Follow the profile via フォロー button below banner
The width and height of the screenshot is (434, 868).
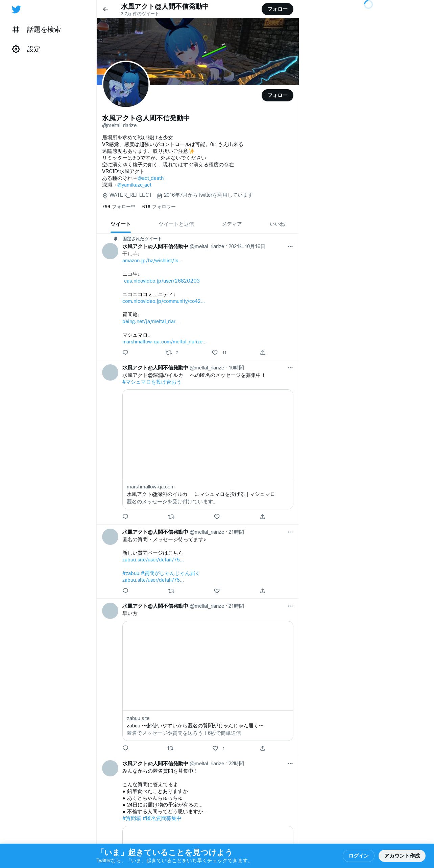tap(278, 95)
